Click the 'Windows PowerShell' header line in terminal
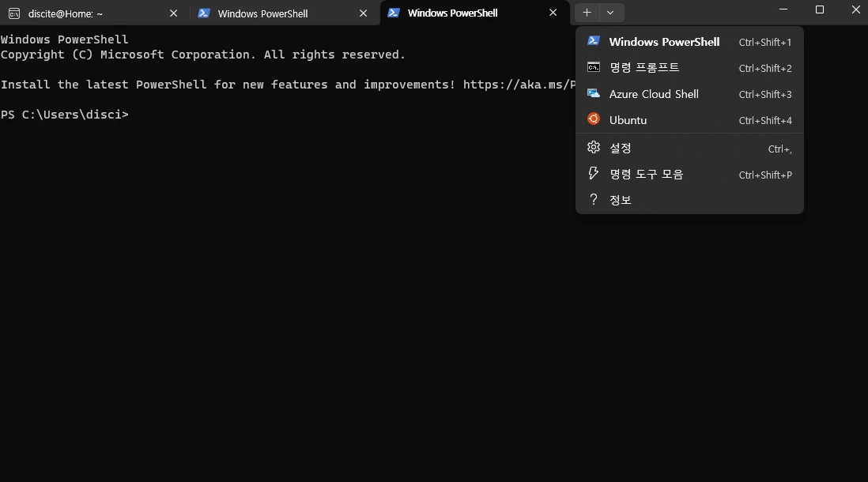The height and width of the screenshot is (482, 868). click(x=64, y=40)
